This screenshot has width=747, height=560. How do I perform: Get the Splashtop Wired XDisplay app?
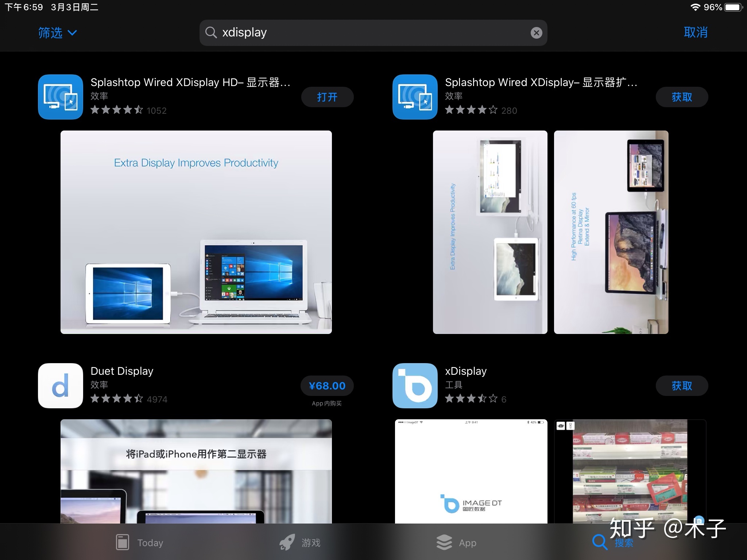[681, 97]
